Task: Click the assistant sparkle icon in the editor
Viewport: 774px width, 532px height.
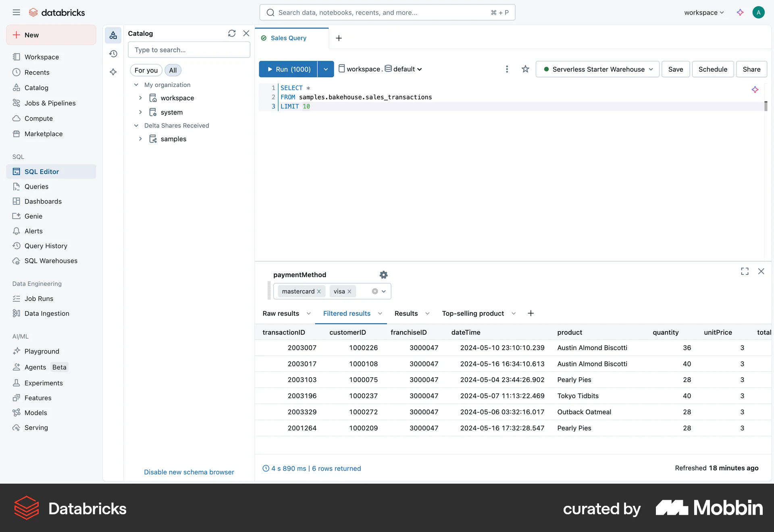Action: coord(755,89)
